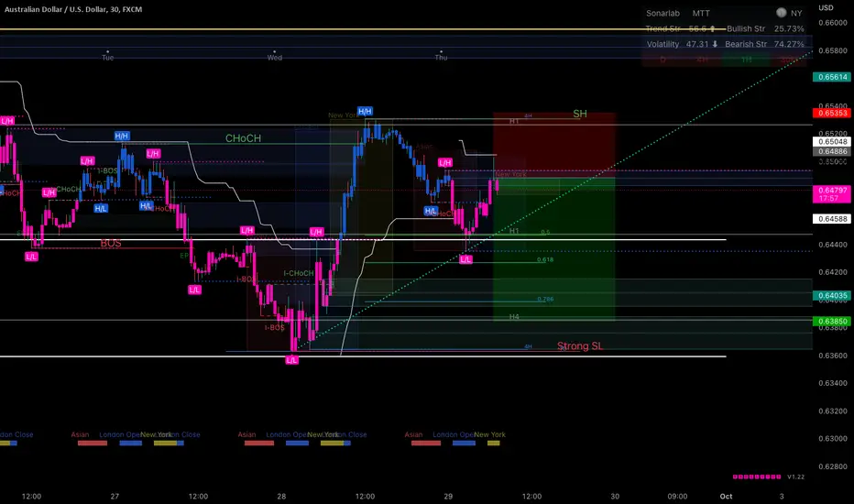Select the green SH label
854x504 pixels.
pos(579,114)
